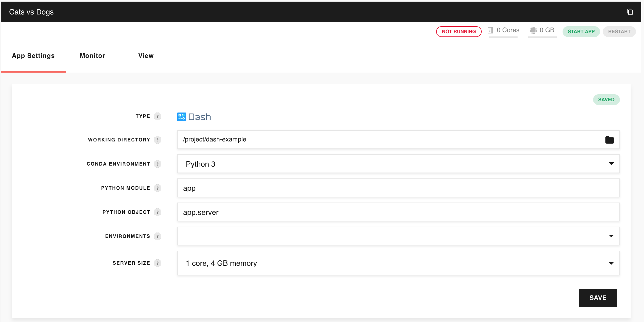644x322 pixels.
Task: Expand the Server Size dropdown
Action: [611, 263]
